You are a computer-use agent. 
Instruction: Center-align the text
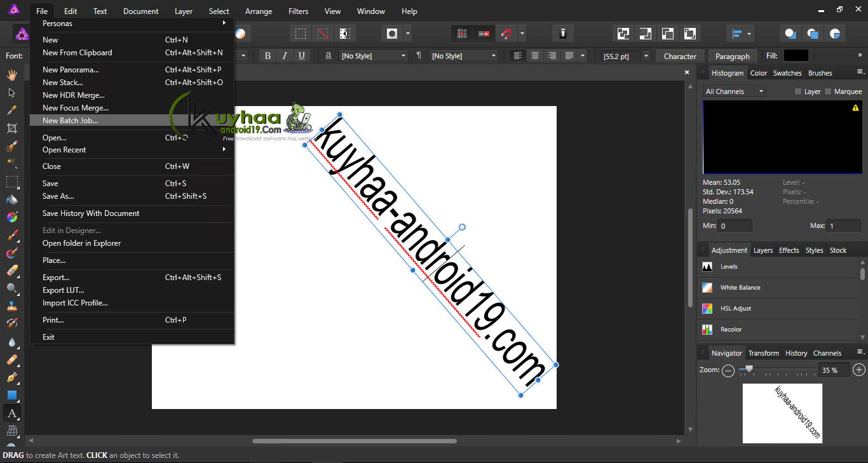[535, 56]
